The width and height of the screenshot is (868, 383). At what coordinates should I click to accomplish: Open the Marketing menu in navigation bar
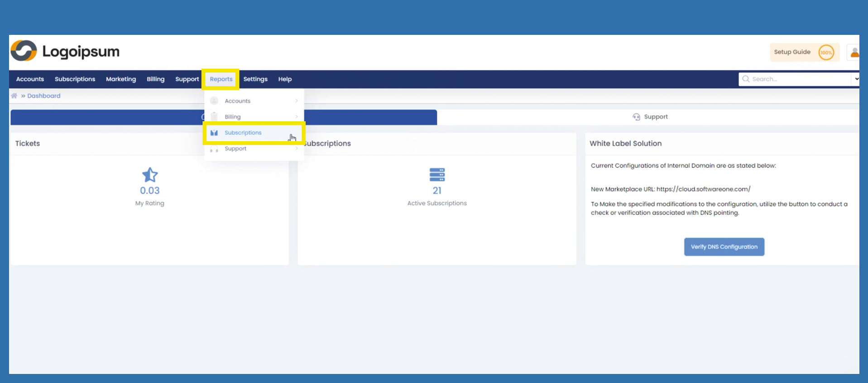pyautogui.click(x=121, y=79)
